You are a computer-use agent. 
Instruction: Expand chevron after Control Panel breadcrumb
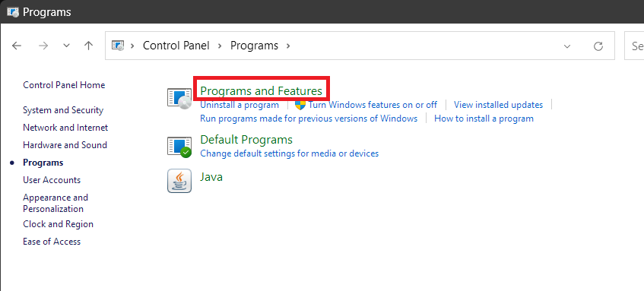pyautogui.click(x=220, y=46)
